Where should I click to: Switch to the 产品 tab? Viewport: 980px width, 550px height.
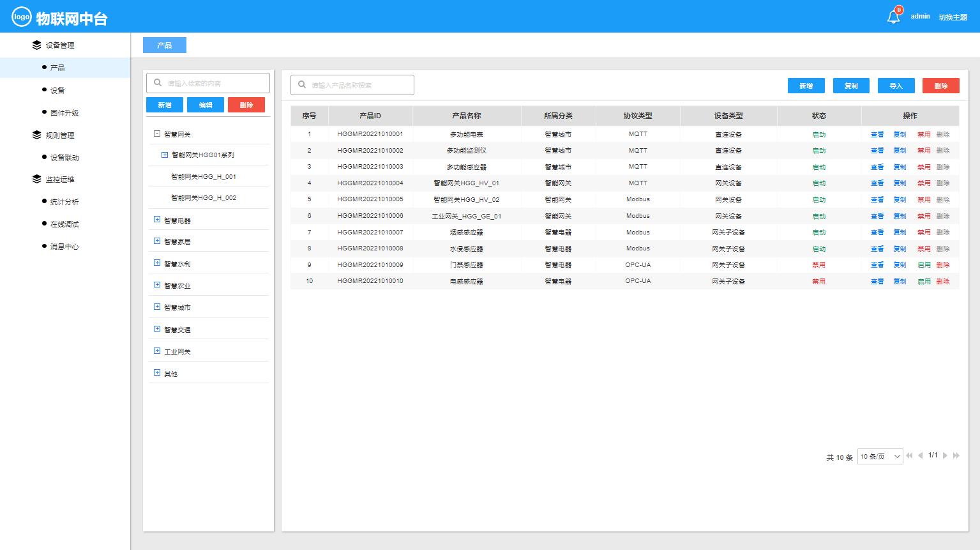coord(164,45)
